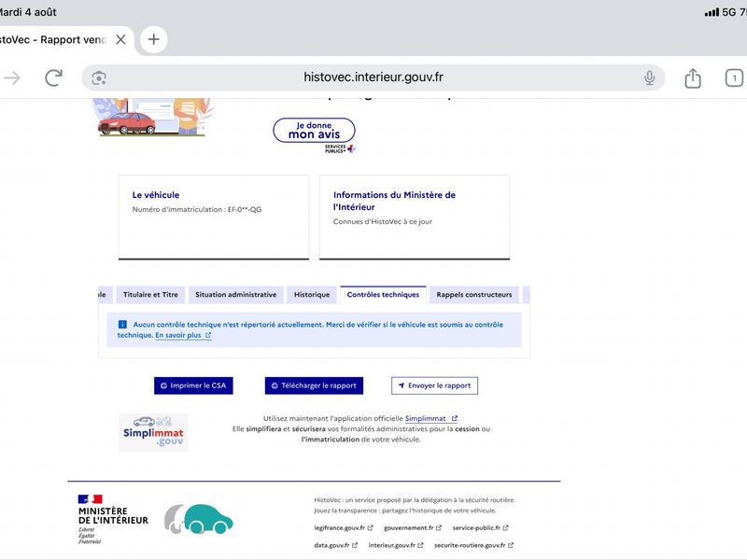Screen dimensions: 747x560
Task: Open the Simplimmat application link
Action: (x=430, y=418)
